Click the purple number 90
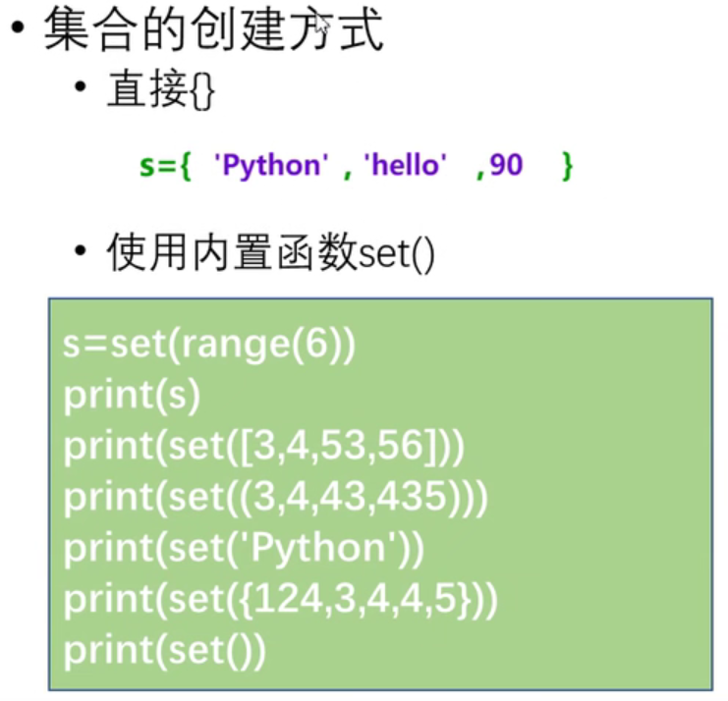 506,165
